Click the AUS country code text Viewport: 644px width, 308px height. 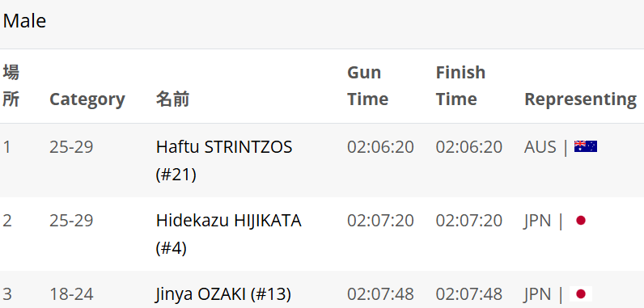tap(540, 147)
